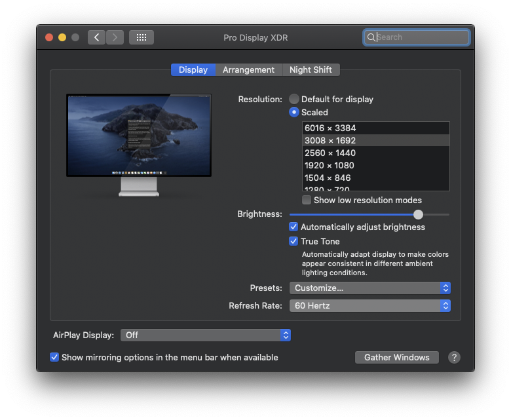Close the Pro Display XDR window

49,37
